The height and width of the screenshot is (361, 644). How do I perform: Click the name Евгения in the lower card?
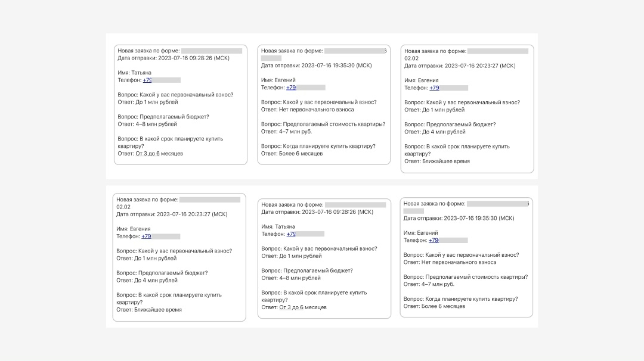click(141, 229)
